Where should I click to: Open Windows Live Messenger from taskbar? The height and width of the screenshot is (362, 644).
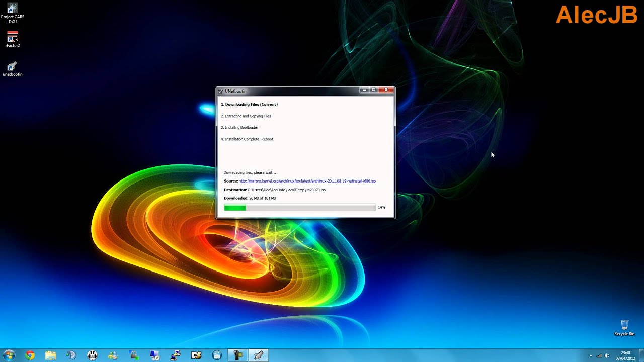coord(113,355)
